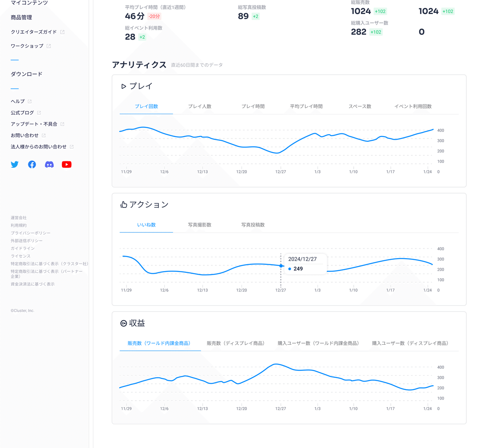Open 商品管理 in the sidebar
Viewport: 480px width, 448px height.
point(22,18)
